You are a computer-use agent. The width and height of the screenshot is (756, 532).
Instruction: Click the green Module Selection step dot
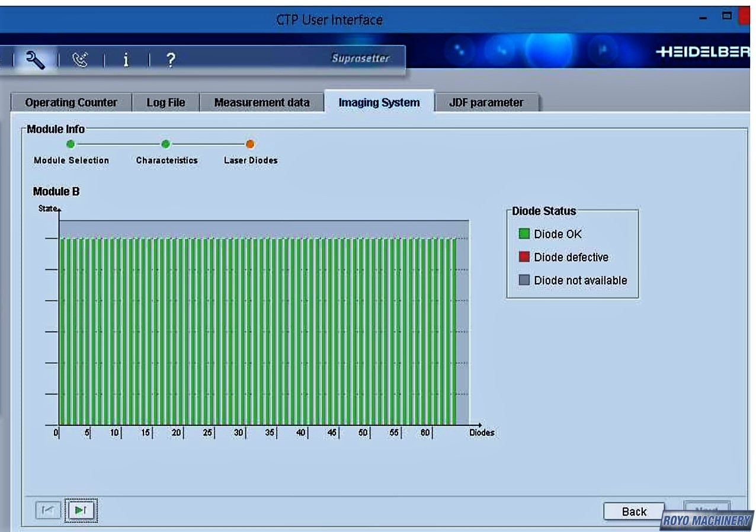(x=71, y=144)
